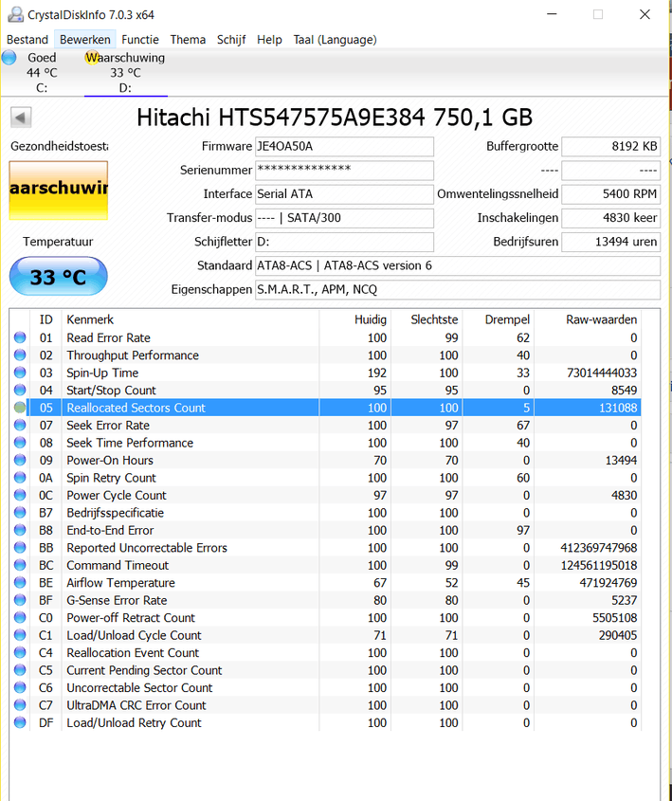Click the status icon for Current Pending Sector Count
672x801 pixels.
[x=20, y=670]
